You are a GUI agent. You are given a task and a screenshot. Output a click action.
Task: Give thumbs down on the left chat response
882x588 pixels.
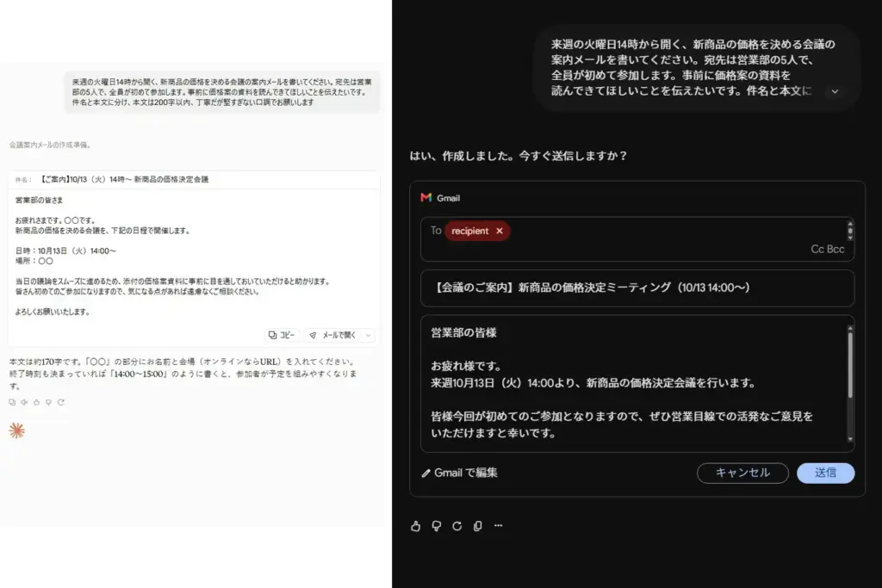click(48, 402)
